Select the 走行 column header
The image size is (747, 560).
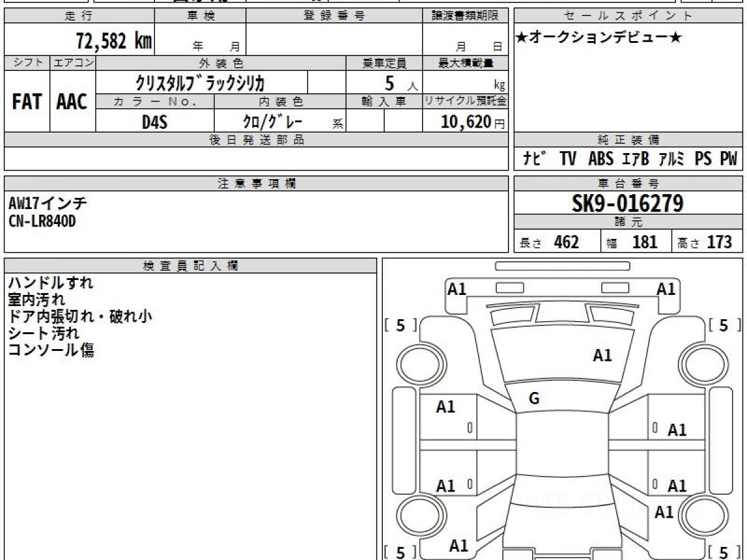coord(79,16)
